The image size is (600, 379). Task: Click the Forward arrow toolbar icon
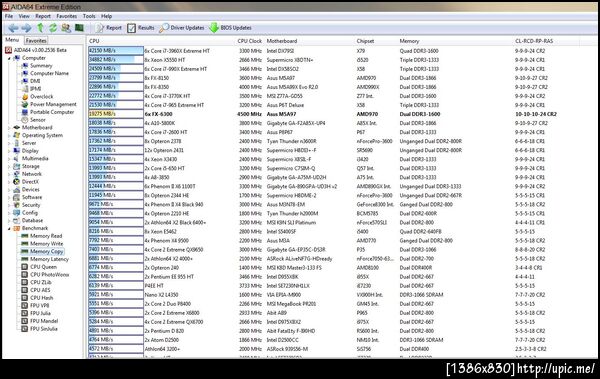point(26,28)
